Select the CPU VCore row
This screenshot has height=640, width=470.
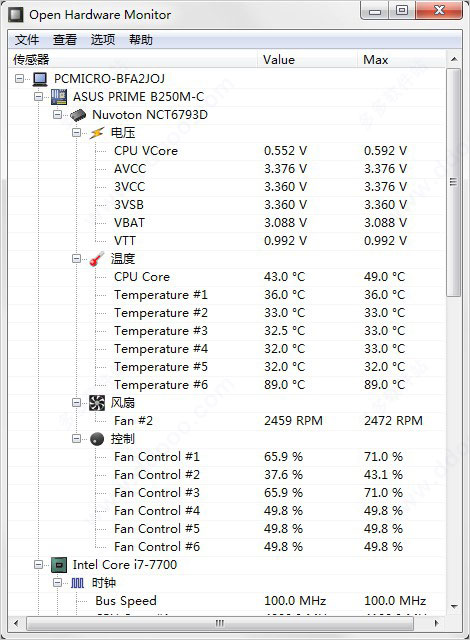click(227, 151)
